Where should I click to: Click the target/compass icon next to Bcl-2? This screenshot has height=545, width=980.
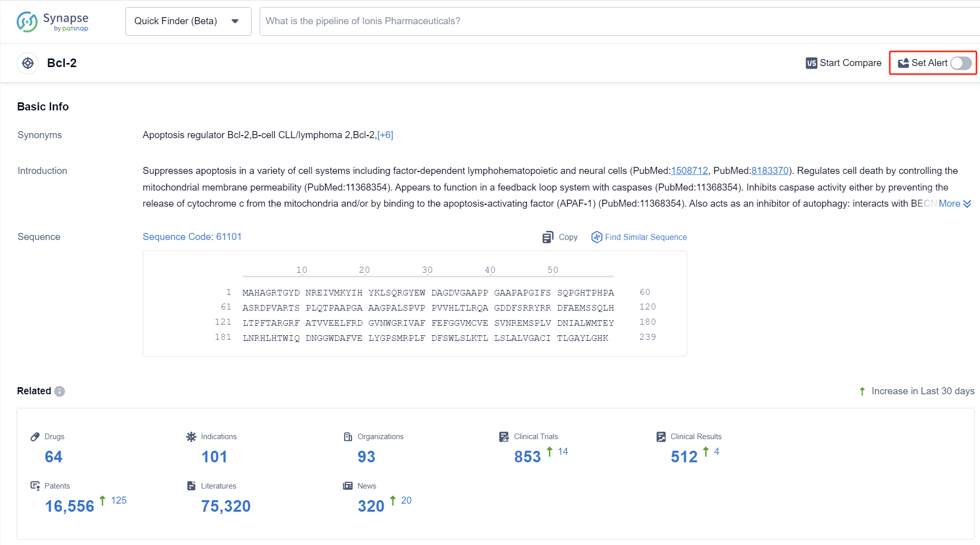click(28, 63)
